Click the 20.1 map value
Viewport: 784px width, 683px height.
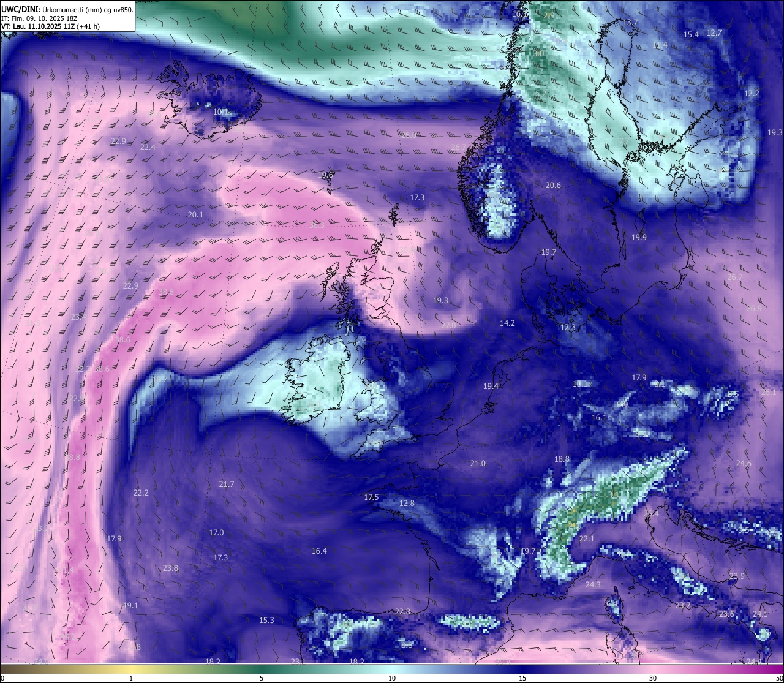pyautogui.click(x=195, y=214)
